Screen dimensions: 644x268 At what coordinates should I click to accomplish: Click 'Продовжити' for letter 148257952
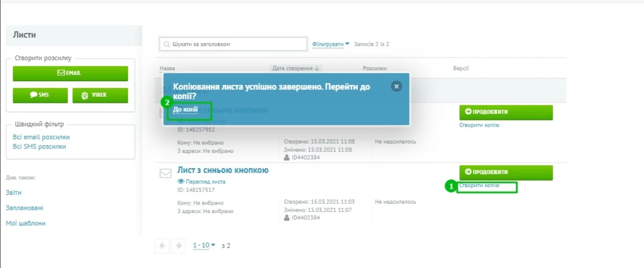click(506, 112)
